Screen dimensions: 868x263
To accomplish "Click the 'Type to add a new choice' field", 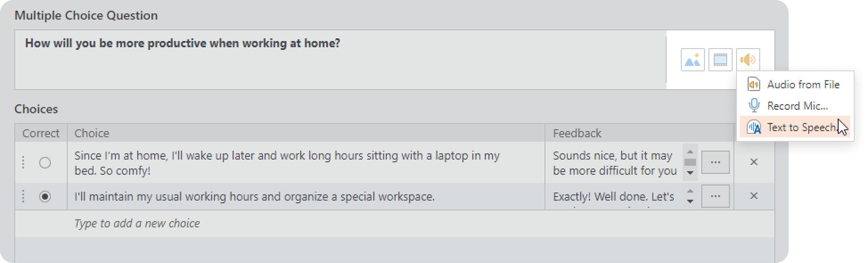I will (x=394, y=223).
